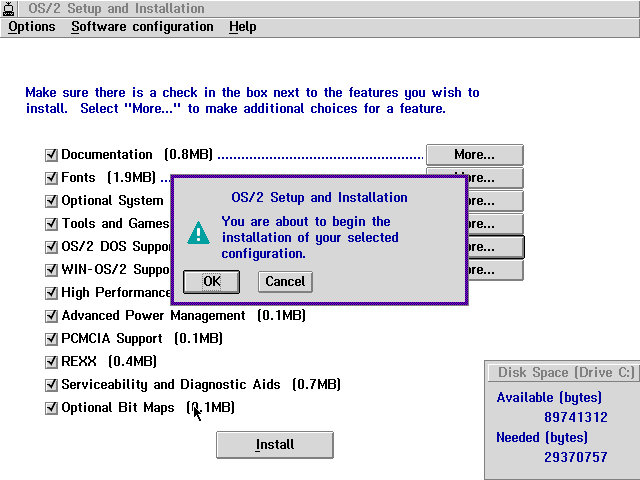Uncheck the Fonts checkbox
Image resolution: width=640 pixels, height=480 pixels.
pos(51,178)
